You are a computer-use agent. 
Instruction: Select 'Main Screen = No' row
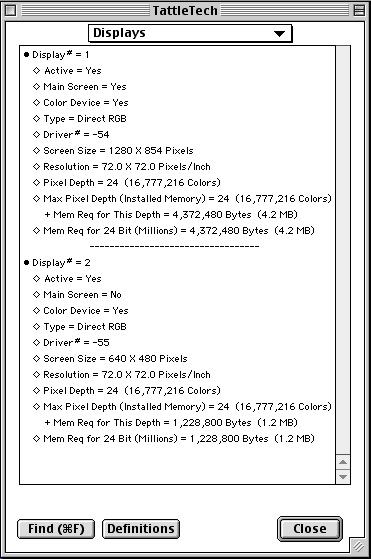[x=77, y=295]
